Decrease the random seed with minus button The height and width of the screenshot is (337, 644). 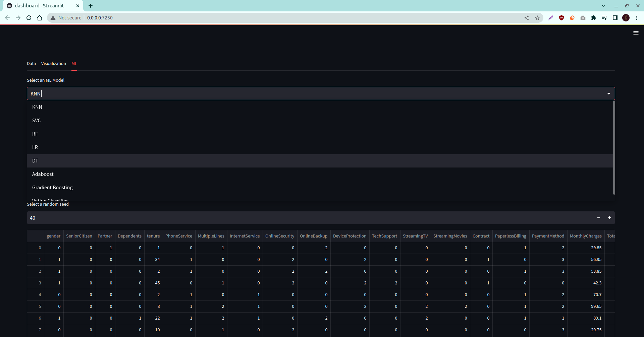tap(599, 218)
